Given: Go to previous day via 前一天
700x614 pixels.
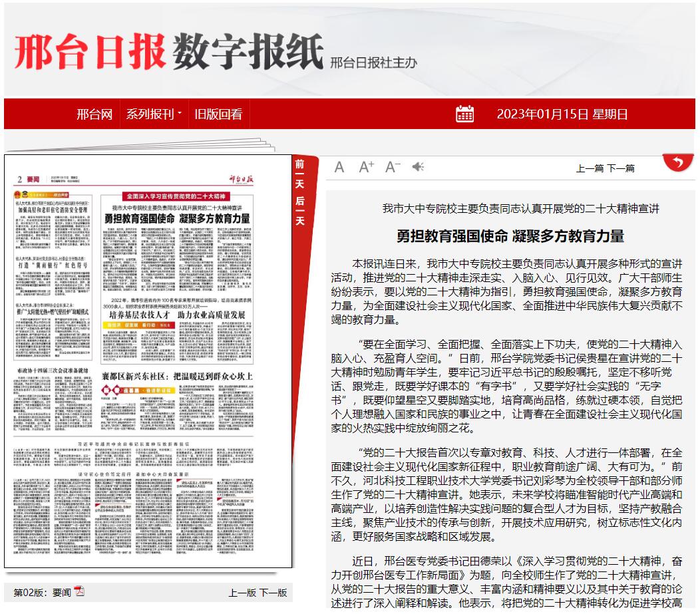Looking at the screenshot, I should coord(300,173).
